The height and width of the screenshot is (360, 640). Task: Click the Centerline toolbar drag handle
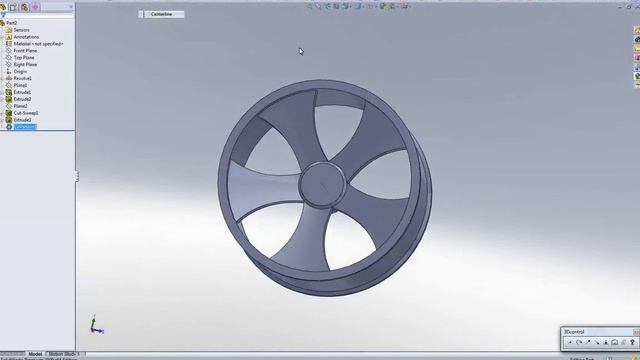tap(141, 14)
